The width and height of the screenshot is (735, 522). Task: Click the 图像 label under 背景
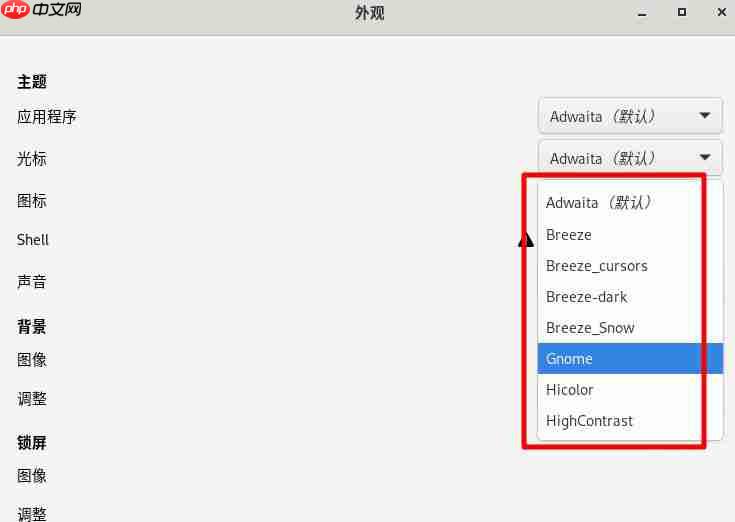pyautogui.click(x=32, y=360)
